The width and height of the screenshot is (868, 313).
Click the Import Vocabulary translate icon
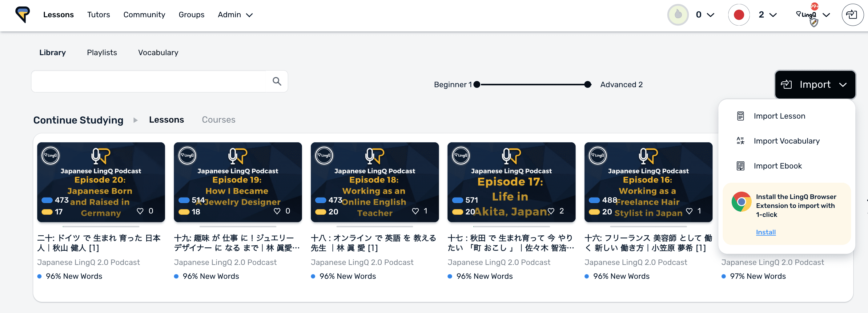click(740, 141)
